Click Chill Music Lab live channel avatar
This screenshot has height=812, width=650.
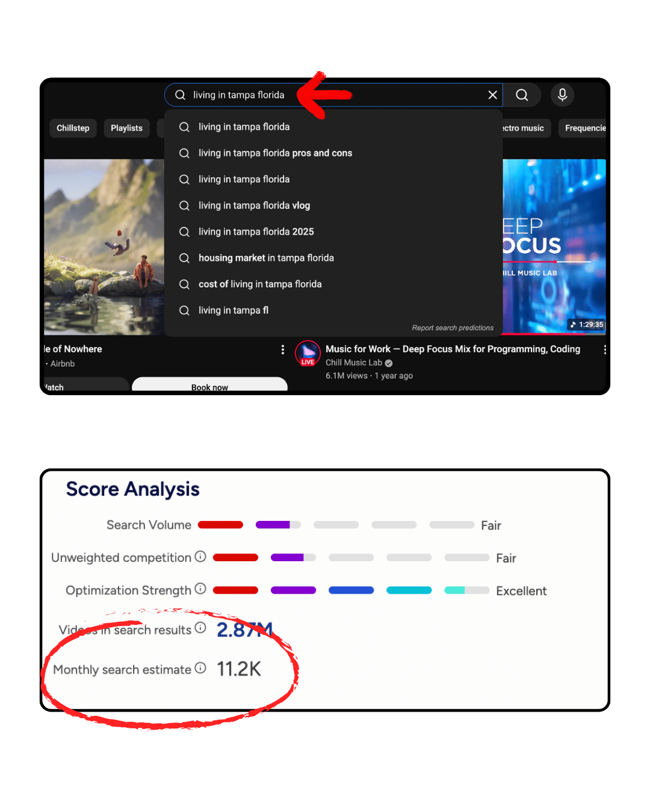click(308, 353)
